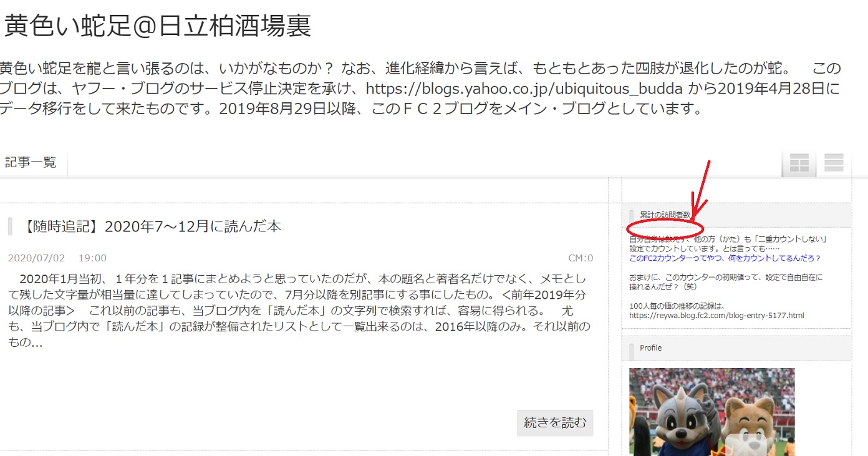The height and width of the screenshot is (456, 868).
Task: Click the blog description text mentioning blogs.yahoo.co.jp
Action: point(420,88)
